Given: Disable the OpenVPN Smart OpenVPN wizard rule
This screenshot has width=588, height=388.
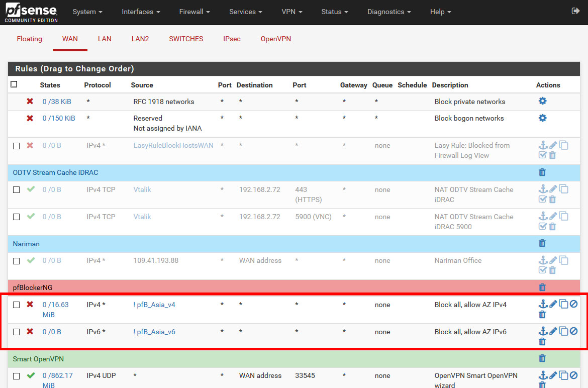Looking at the screenshot, I should 573,375.
